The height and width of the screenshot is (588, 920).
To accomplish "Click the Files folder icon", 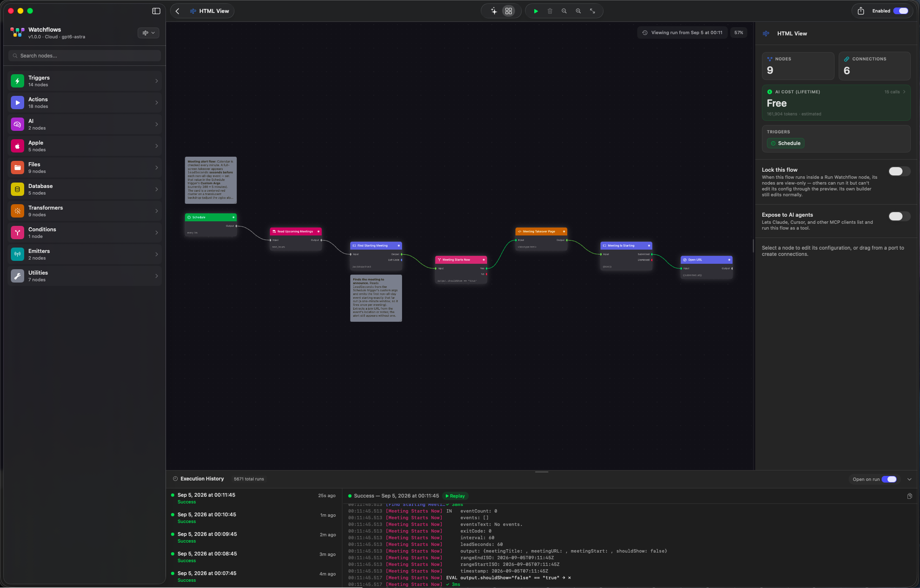I will (x=18, y=168).
